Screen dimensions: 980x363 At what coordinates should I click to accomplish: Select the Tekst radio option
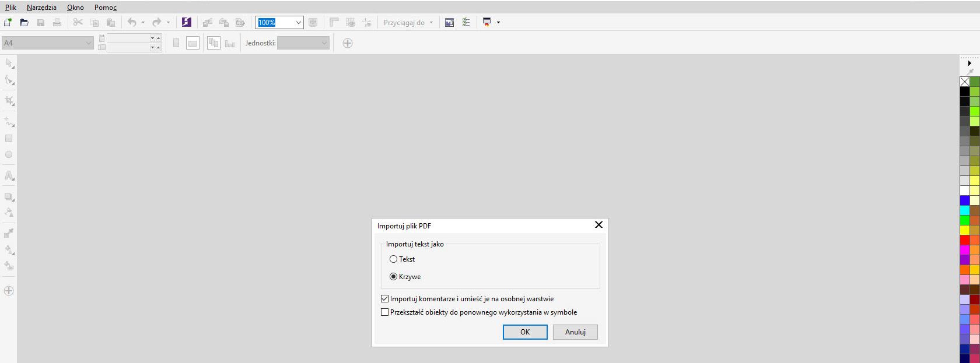394,259
